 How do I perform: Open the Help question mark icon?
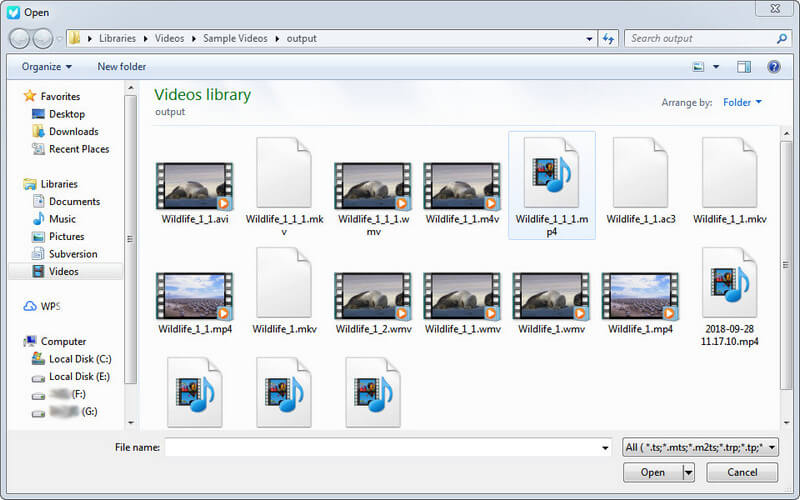pos(773,67)
